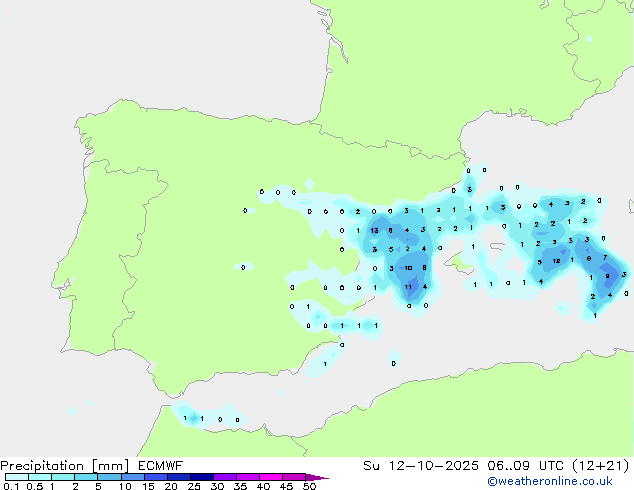Click the '7' precipitation value on map
The image size is (634, 490).
pos(605,257)
